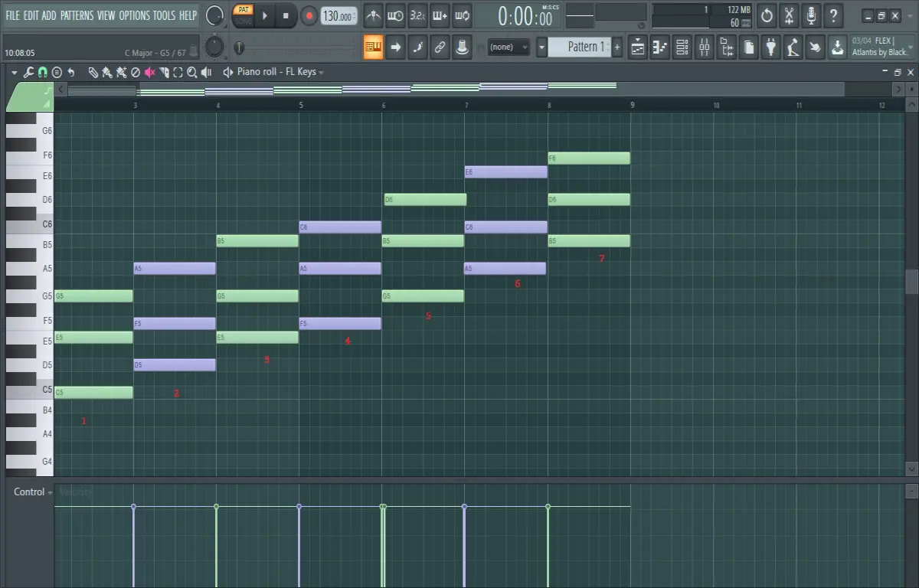The image size is (919, 588).
Task: Click the 130.000 tempo field
Action: pyautogui.click(x=338, y=16)
